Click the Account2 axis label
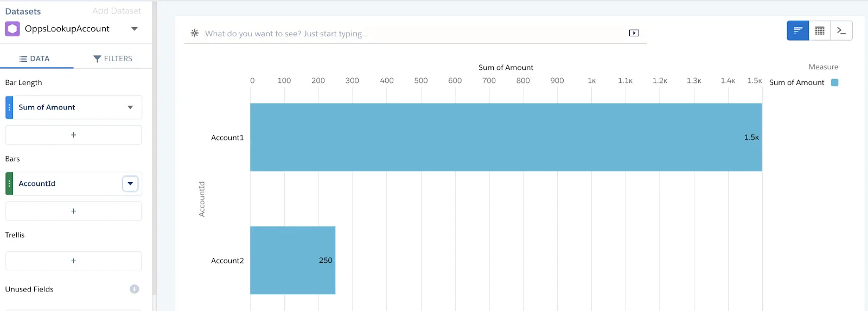868x311 pixels. (x=227, y=261)
